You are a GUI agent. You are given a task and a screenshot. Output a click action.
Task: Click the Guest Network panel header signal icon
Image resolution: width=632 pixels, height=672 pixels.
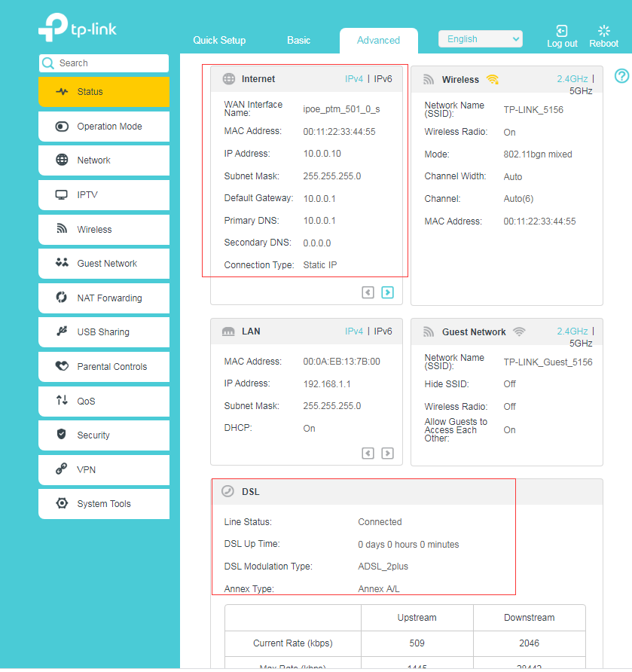point(429,331)
